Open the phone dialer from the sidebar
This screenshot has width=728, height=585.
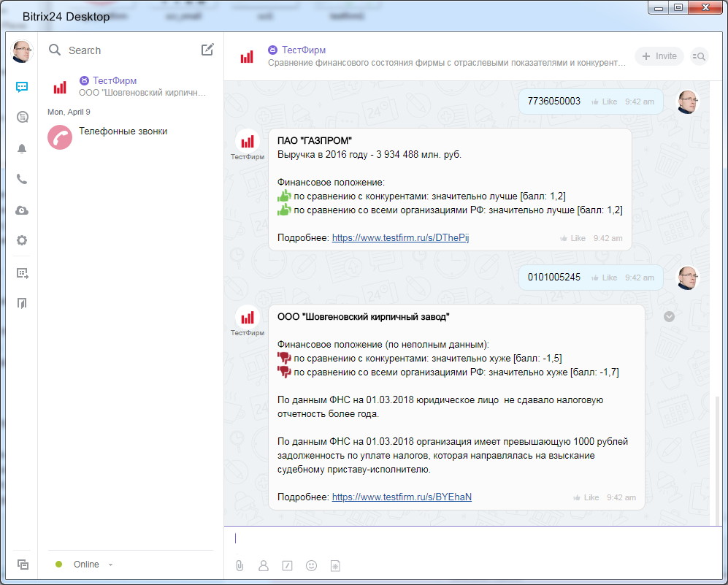pyautogui.click(x=22, y=179)
